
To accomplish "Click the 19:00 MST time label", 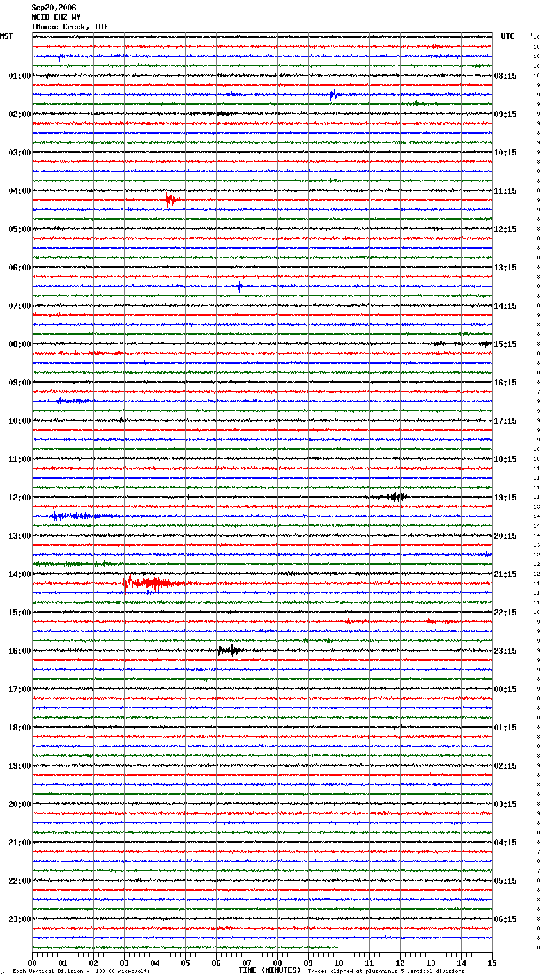I will tap(19, 766).
